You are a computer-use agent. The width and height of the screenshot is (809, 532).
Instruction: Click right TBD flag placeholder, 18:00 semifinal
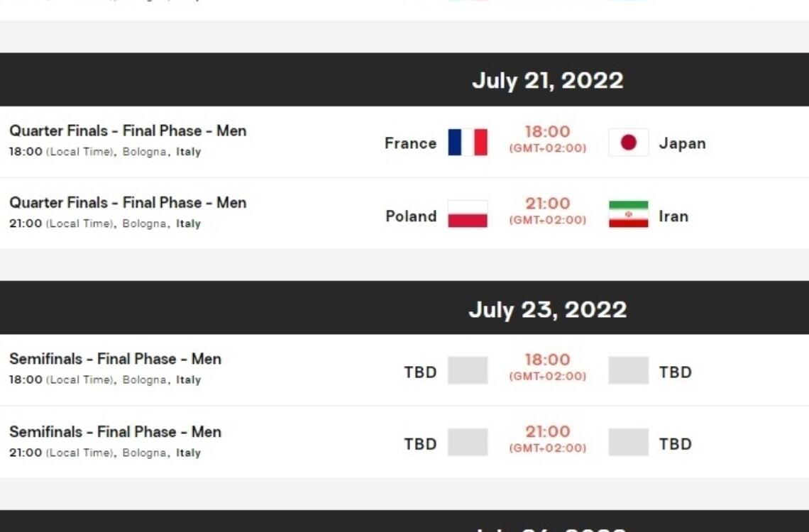click(x=628, y=371)
